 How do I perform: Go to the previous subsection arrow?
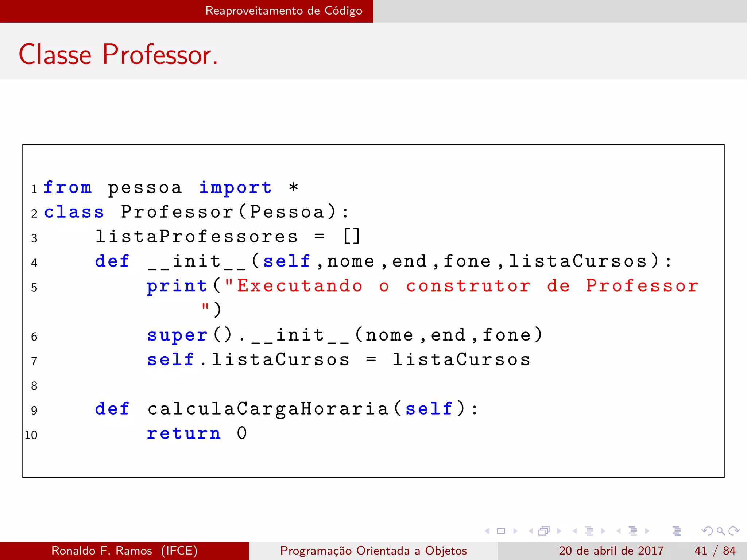point(575,531)
